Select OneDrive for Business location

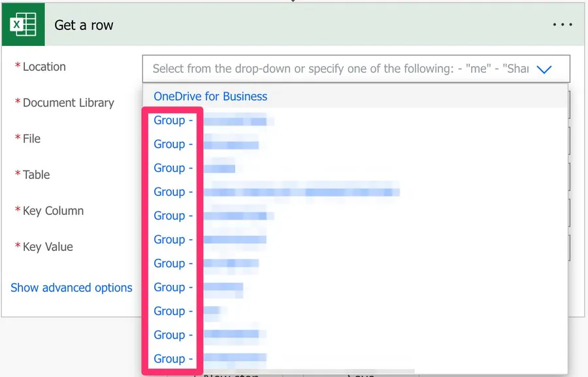tap(210, 97)
